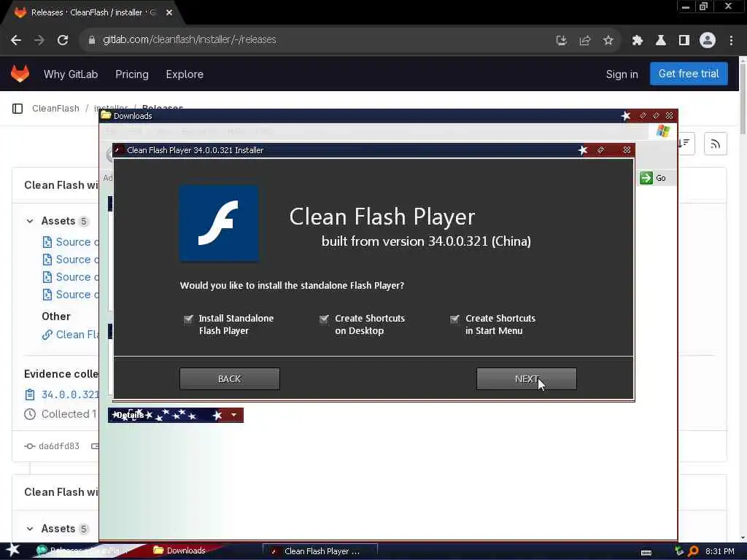Click the taskbar clock 8:31 PM
The width and height of the screenshot is (747, 560).
pos(720,551)
